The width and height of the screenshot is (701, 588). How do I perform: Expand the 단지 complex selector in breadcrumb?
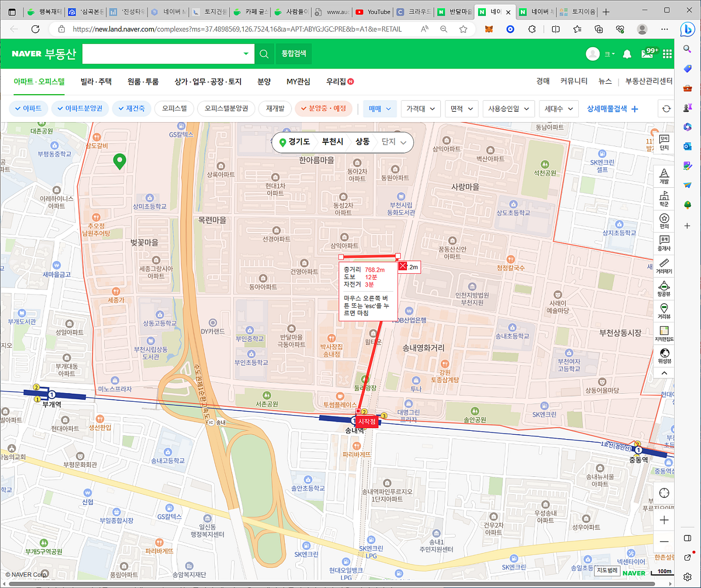[394, 142]
